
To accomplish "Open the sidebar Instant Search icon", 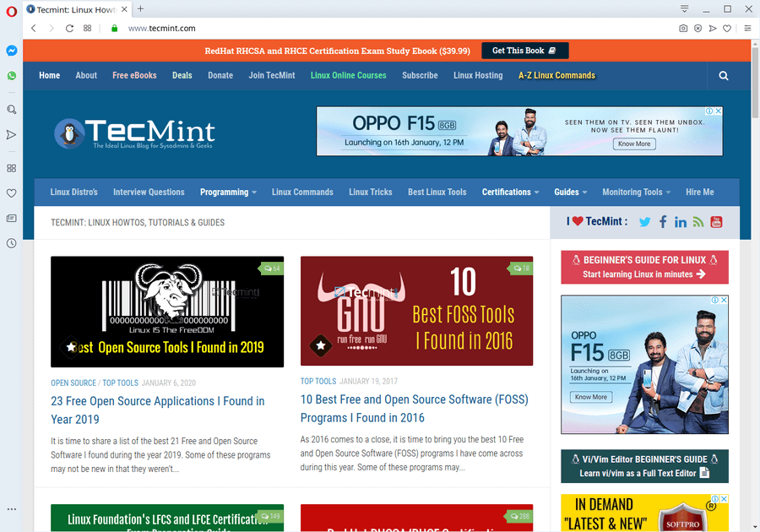I will coord(12,110).
